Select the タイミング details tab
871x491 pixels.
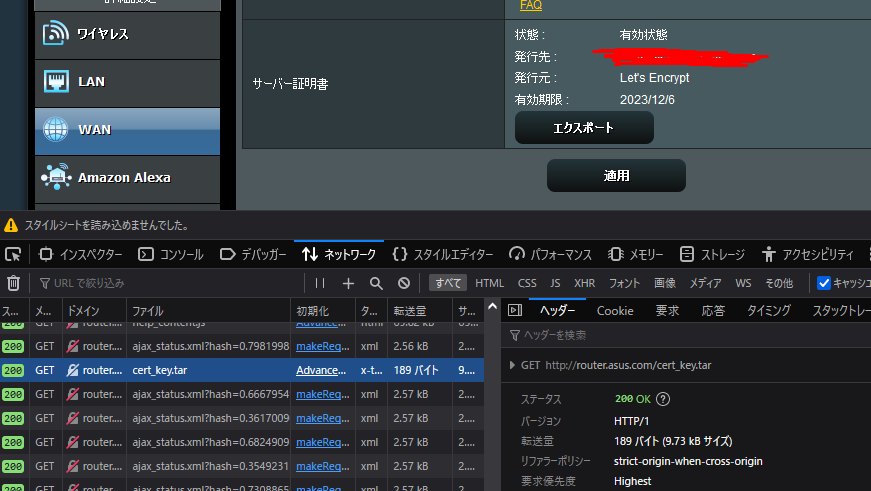point(769,310)
